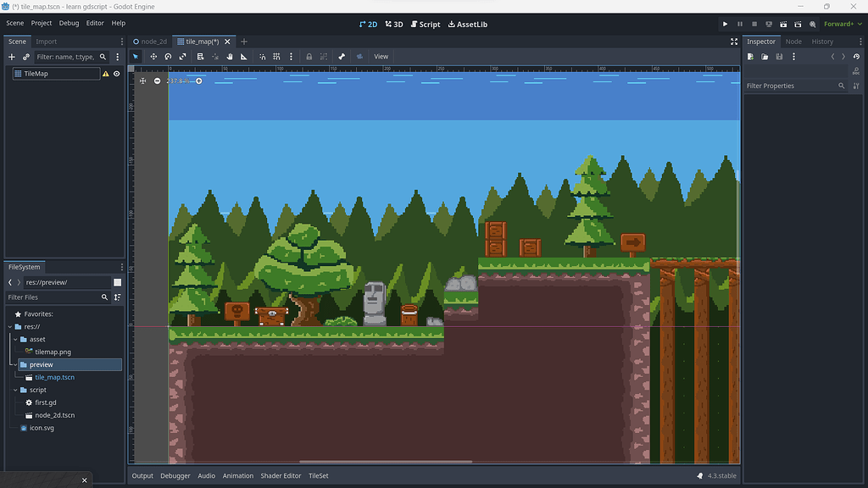This screenshot has height=488, width=868.
Task: Instantiate a child scene via the link icon
Action: click(26, 57)
